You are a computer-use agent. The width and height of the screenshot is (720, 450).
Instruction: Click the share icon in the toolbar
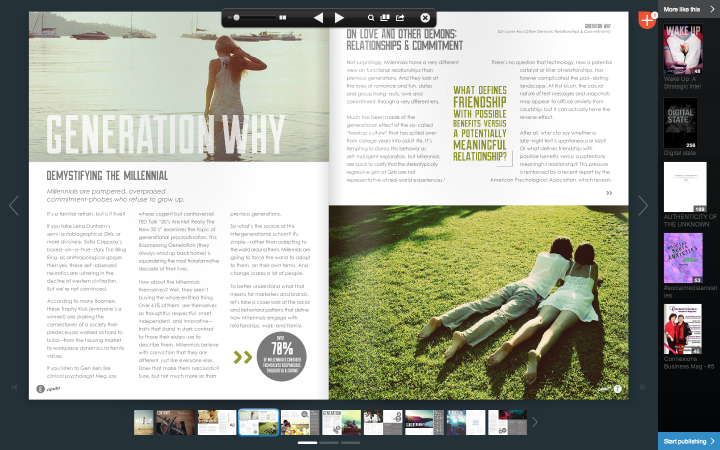pyautogui.click(x=400, y=18)
